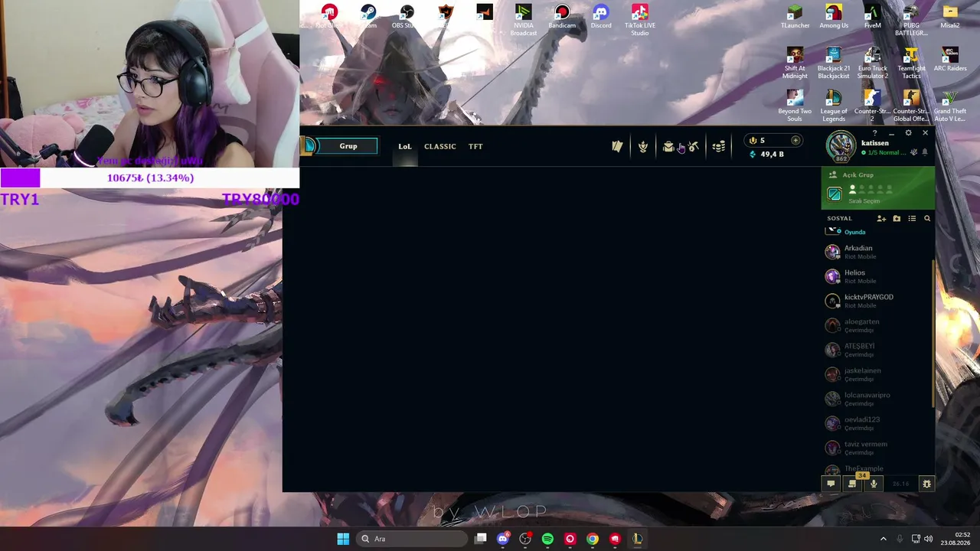Select offline friend taviz vermem

point(878,448)
